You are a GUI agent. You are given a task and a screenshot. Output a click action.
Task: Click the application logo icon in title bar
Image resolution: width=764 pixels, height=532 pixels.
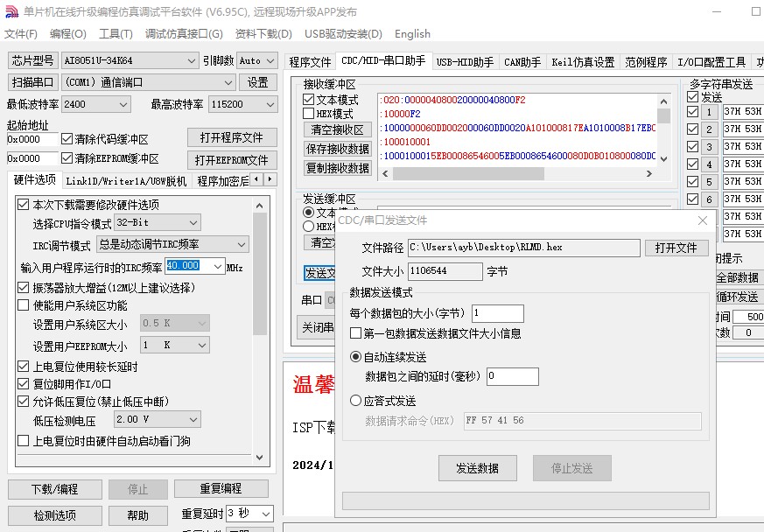pyautogui.click(x=11, y=11)
